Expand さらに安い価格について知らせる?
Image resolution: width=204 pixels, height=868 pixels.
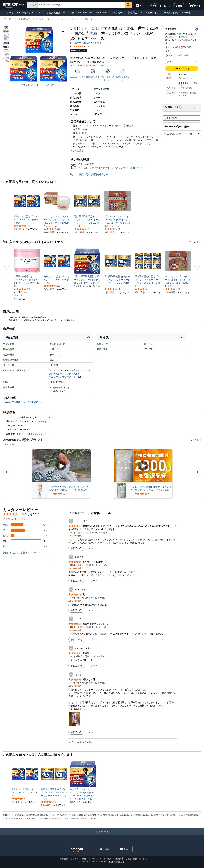(x=24, y=402)
